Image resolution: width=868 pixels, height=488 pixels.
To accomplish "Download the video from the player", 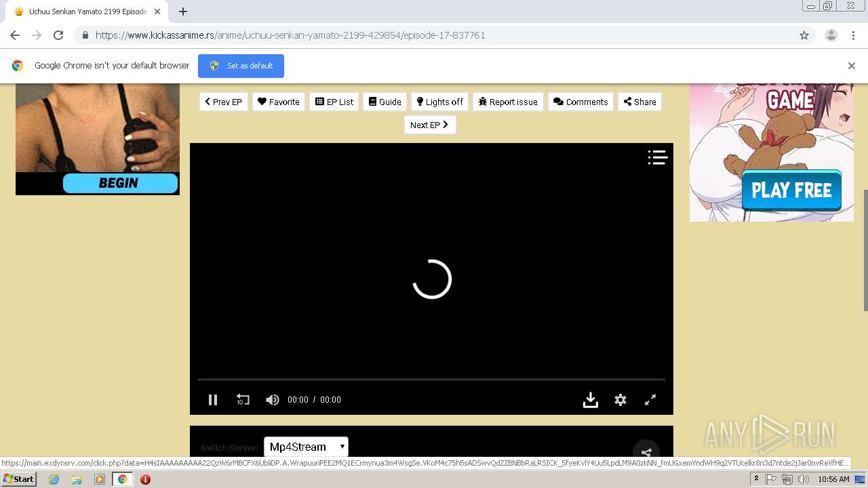I will [591, 400].
